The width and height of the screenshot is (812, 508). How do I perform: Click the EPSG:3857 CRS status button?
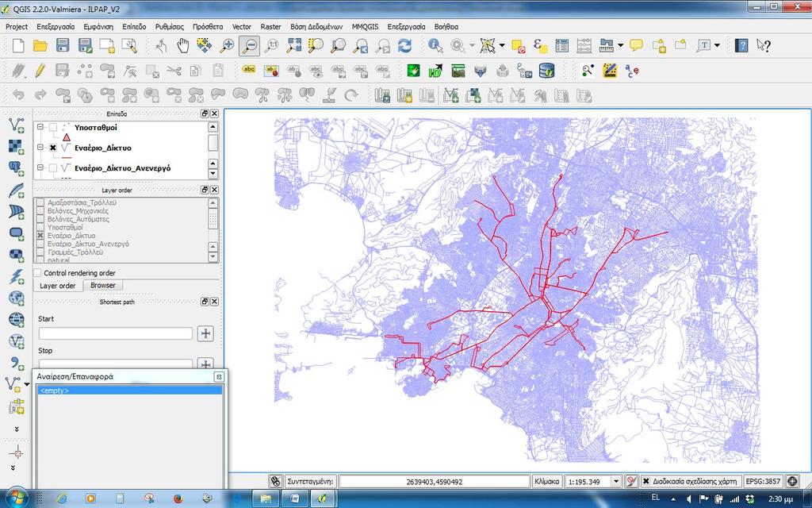tap(764, 481)
